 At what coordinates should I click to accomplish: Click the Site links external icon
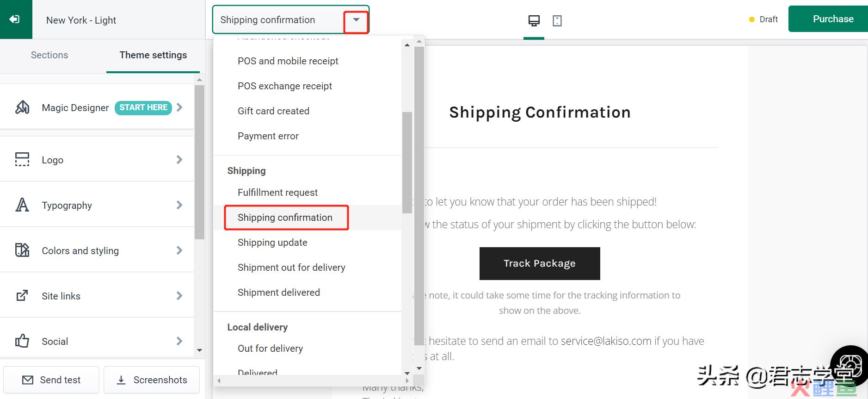(x=22, y=295)
